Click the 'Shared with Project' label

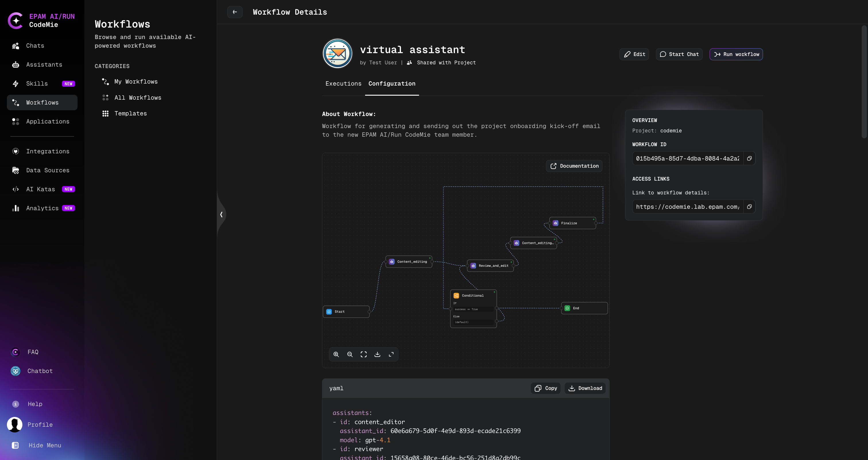coord(446,63)
